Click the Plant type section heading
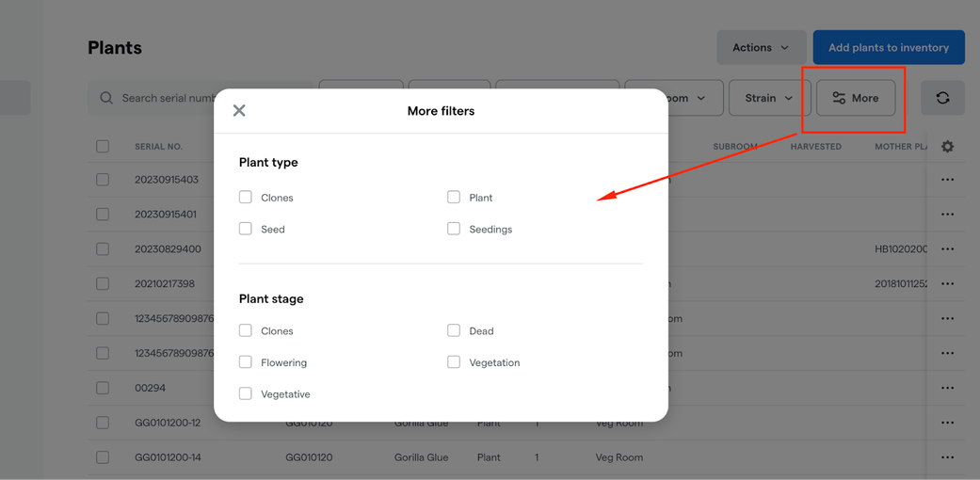The image size is (980, 480). tap(268, 163)
